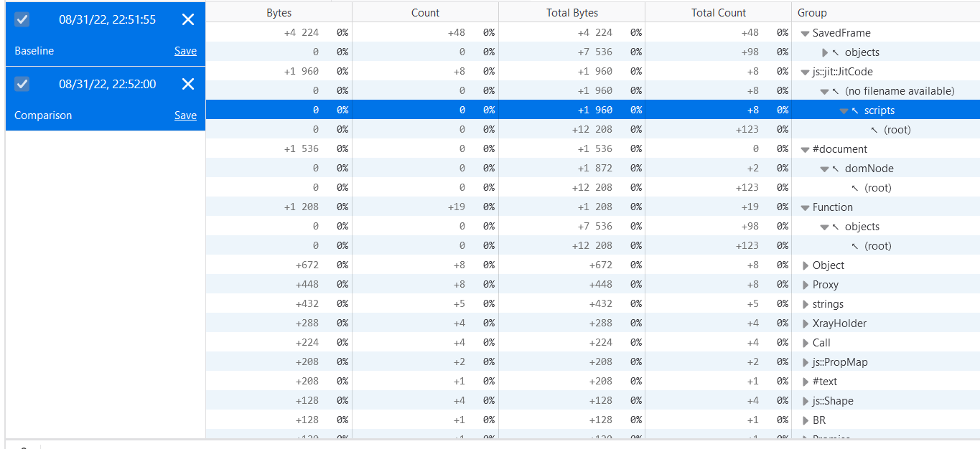
Task: Save the Baseline snapshot
Action: coord(185,51)
